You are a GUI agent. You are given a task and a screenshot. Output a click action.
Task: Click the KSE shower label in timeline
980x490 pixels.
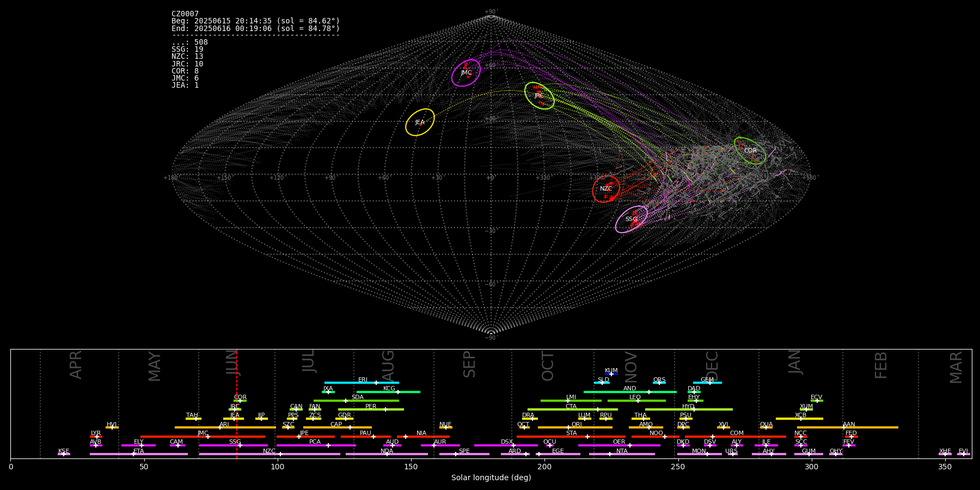64,451
